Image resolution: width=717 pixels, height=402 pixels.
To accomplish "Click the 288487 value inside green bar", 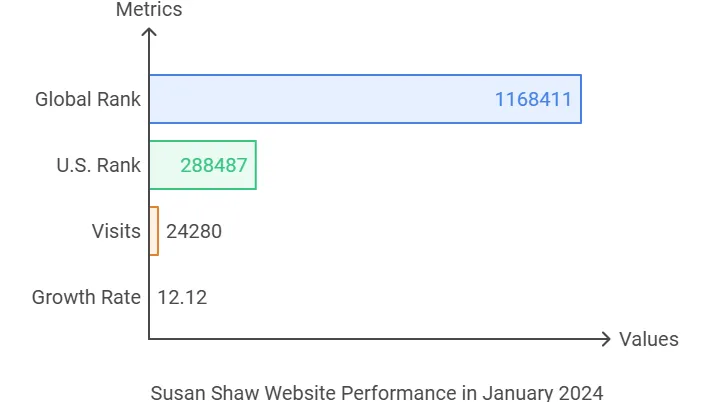I will (x=214, y=165).
